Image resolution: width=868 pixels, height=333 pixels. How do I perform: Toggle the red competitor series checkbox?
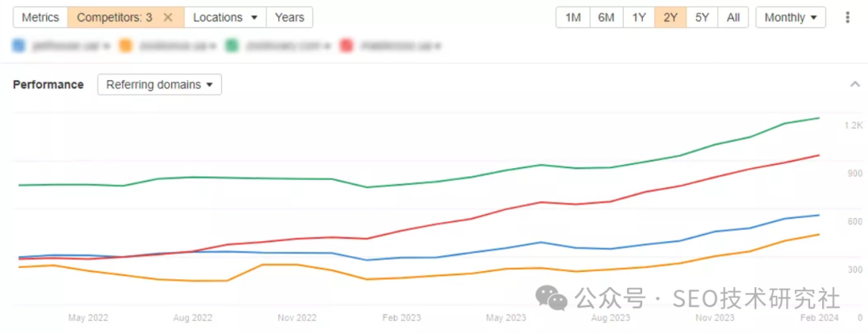pos(347,46)
